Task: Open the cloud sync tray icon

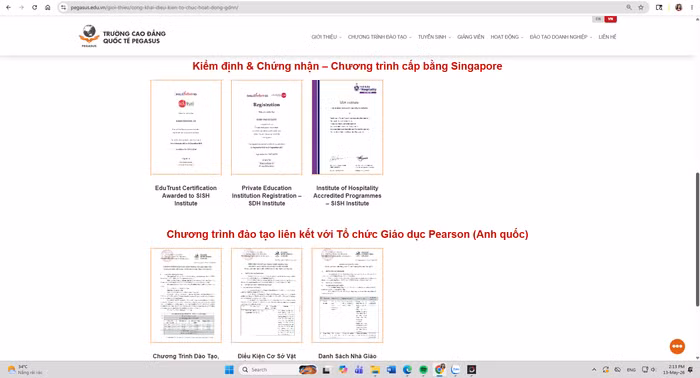Action: [618, 370]
